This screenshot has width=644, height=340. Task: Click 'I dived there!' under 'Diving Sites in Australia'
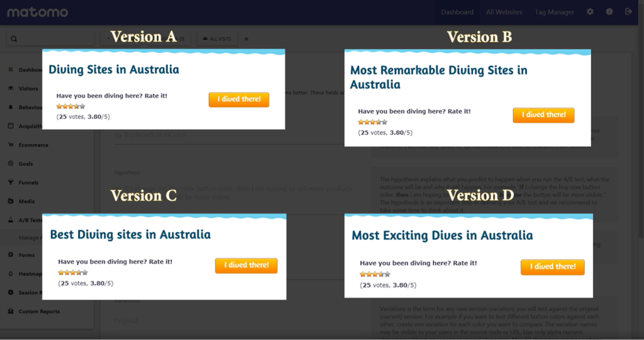(x=239, y=99)
